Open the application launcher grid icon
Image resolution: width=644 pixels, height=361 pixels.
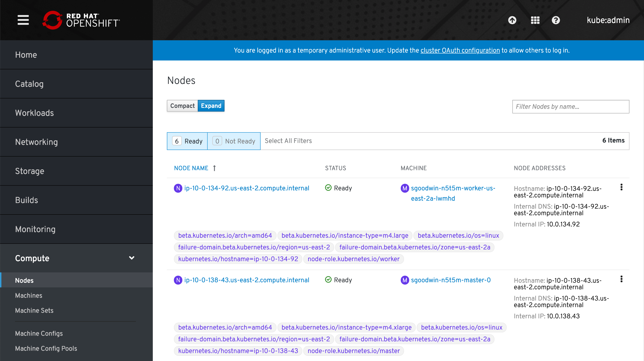coord(535,20)
